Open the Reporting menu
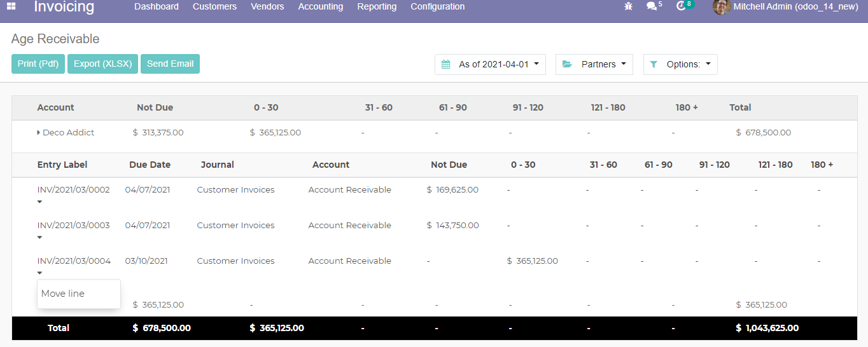This screenshot has width=868, height=347. point(377,6)
